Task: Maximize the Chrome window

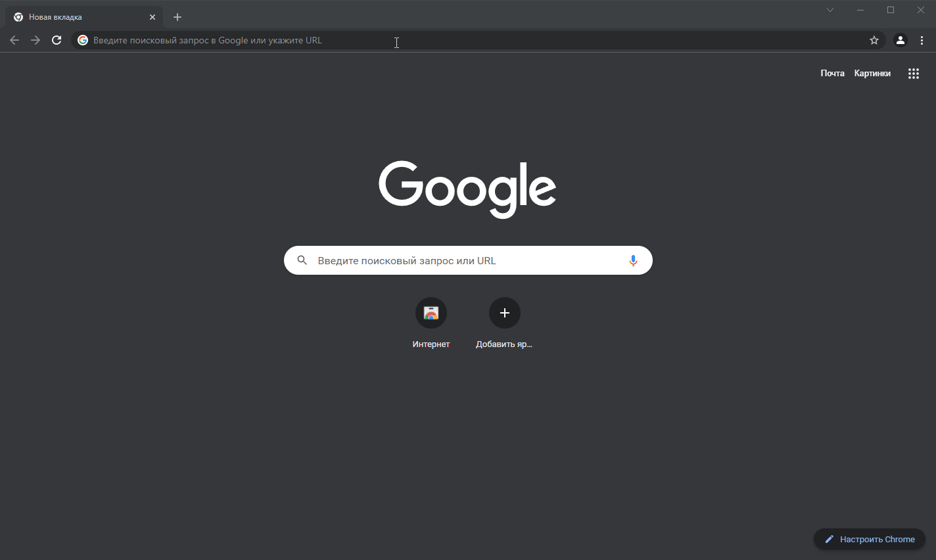Action: [x=891, y=10]
